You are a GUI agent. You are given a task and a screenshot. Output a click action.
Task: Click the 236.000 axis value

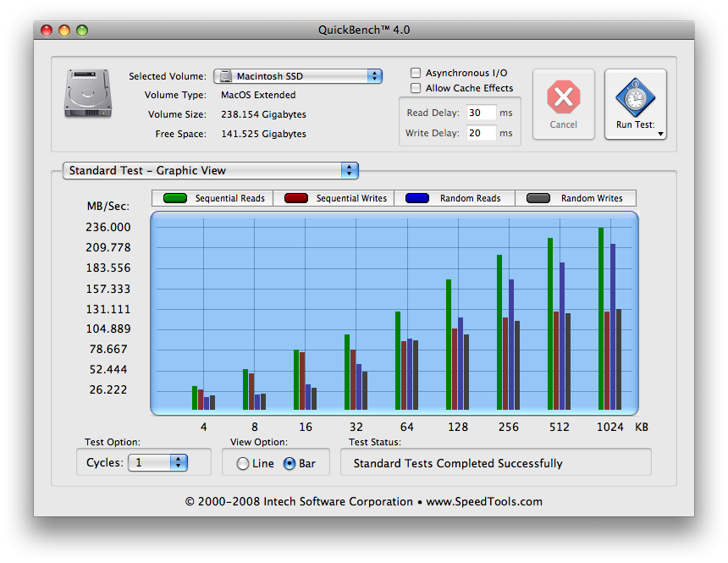108,227
